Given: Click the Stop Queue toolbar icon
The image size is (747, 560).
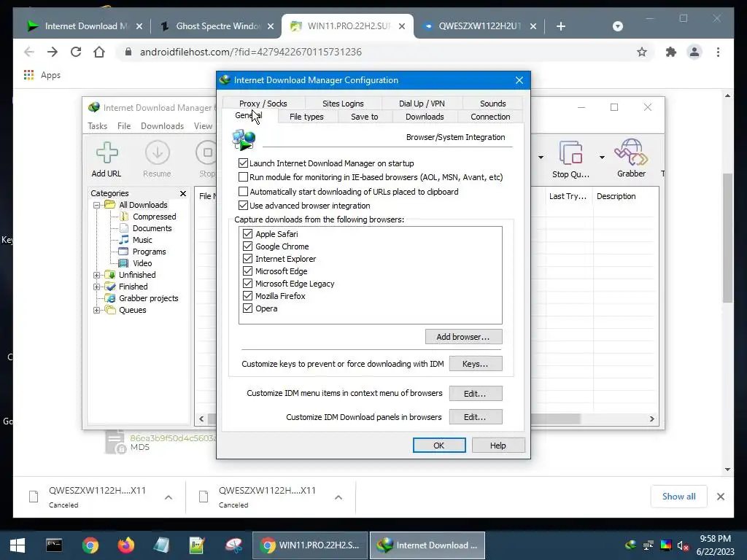Looking at the screenshot, I should point(570,158).
